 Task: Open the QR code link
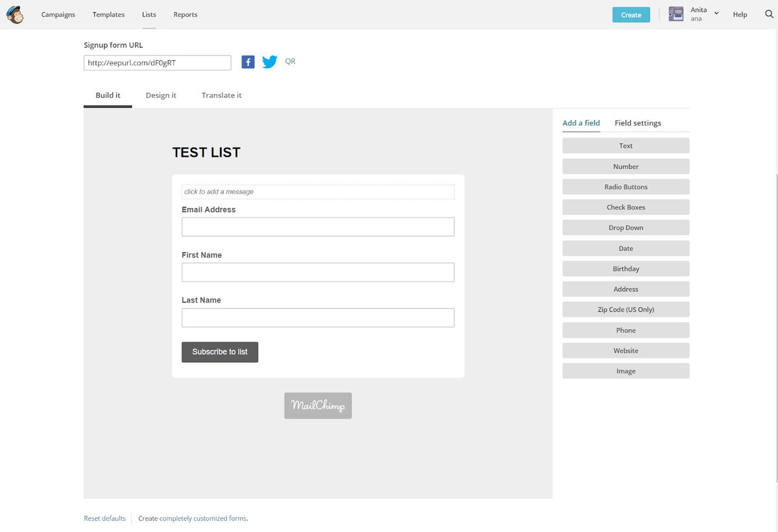point(290,62)
